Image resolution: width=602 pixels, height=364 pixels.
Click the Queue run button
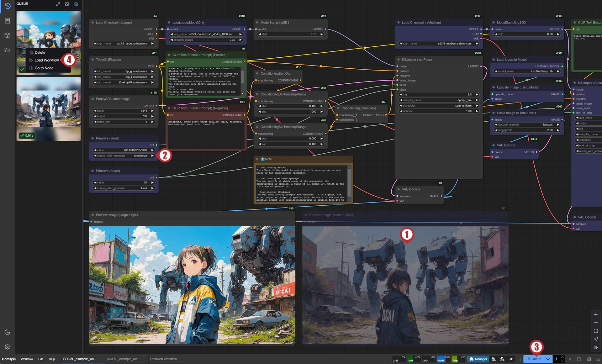[x=534, y=359]
